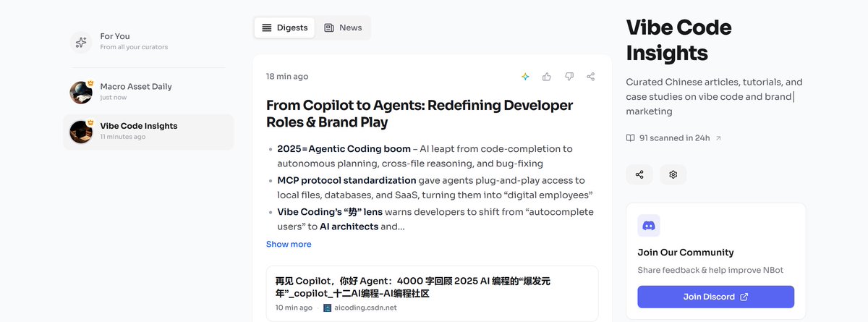Click the Join Discord button
868x322 pixels.
715,297
